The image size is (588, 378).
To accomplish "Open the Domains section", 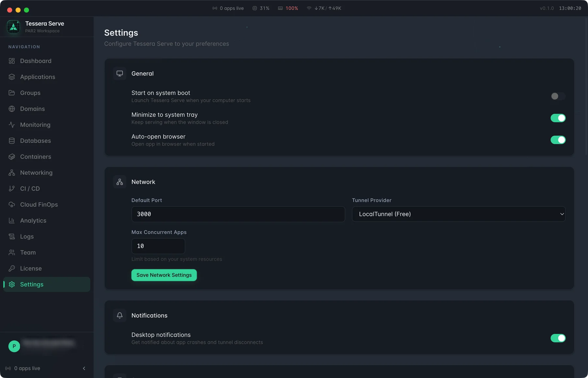I will tap(47, 109).
